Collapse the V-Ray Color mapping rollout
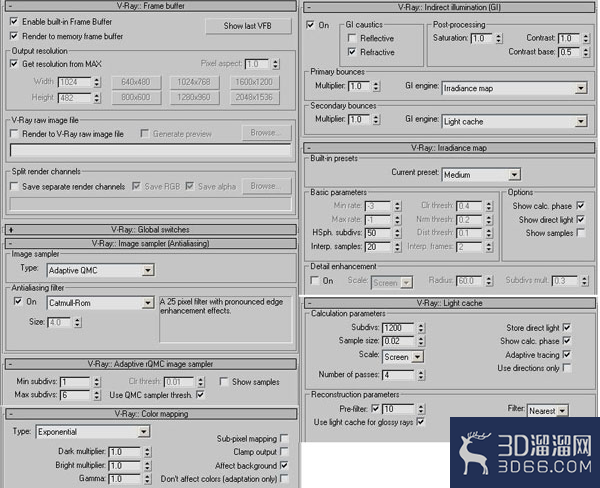Viewport: 600px width, 488px height. (x=151, y=414)
